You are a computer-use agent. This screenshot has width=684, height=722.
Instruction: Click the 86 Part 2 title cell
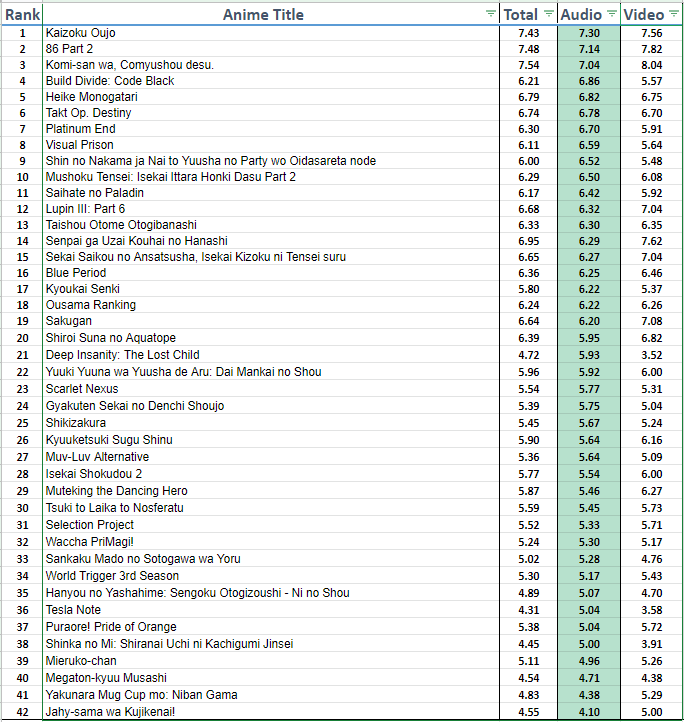[x=271, y=49]
